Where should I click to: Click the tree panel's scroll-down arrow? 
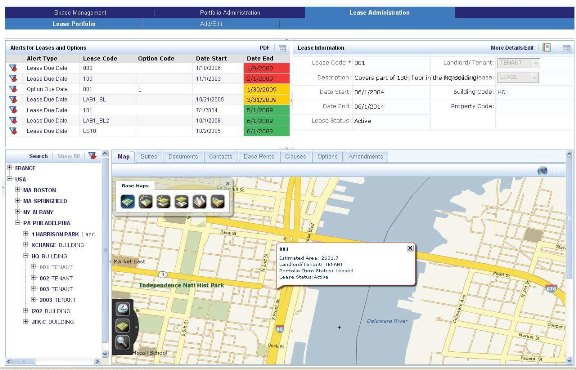click(105, 355)
